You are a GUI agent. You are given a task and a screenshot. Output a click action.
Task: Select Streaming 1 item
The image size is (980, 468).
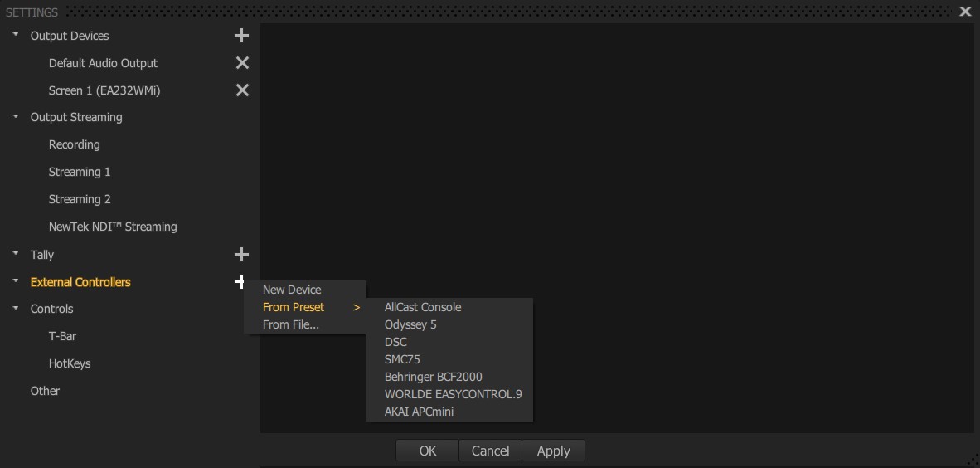(x=80, y=172)
